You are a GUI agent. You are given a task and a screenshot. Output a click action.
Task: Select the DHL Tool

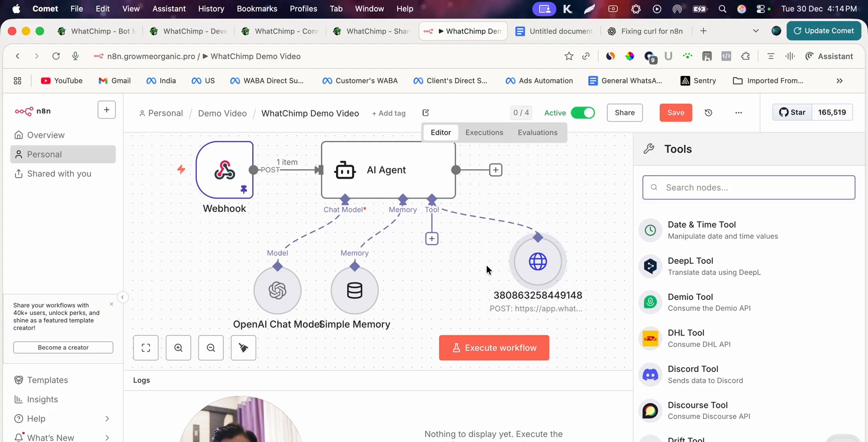[748, 338]
